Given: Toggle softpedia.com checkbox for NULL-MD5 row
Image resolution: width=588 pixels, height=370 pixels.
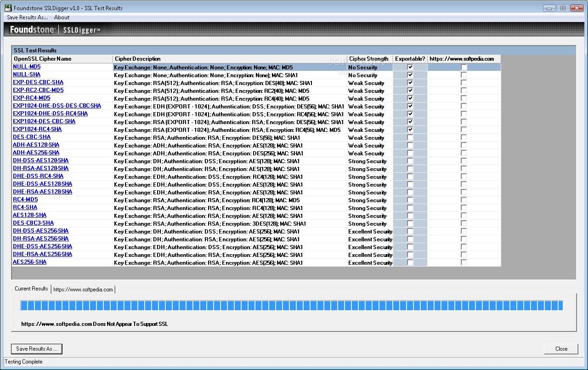Looking at the screenshot, I should [464, 67].
